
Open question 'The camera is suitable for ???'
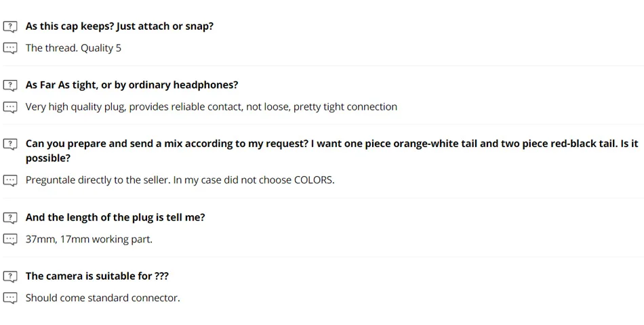[97, 276]
